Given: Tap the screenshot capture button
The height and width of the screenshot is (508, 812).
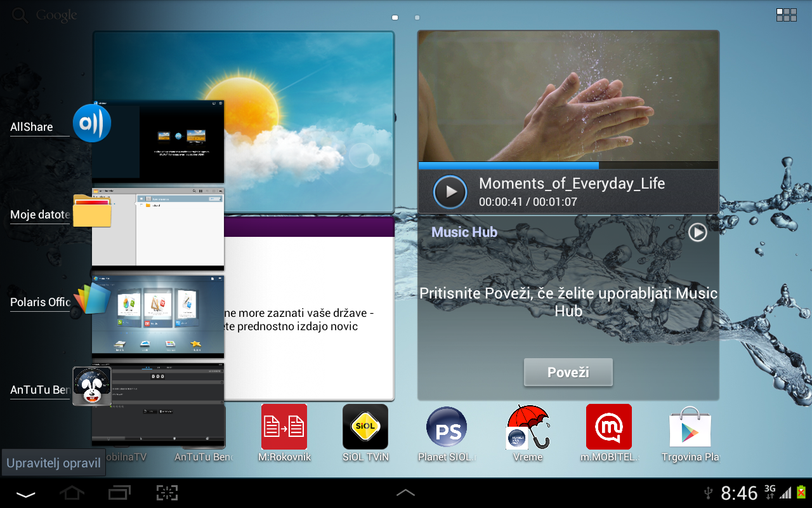Looking at the screenshot, I should tap(167, 493).
